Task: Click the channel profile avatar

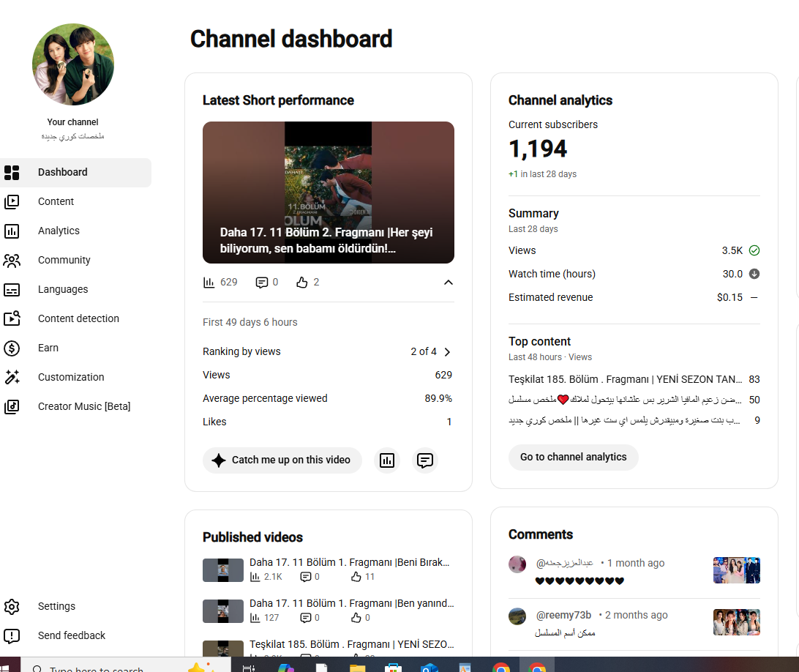Action: 73,64
